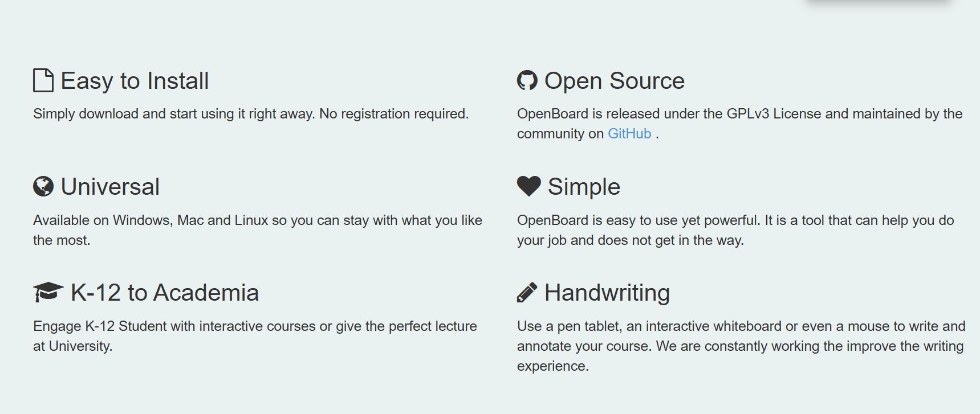Click the file icon beside Easy to Install
Image resolution: width=980 pixels, height=414 pixels.
(x=43, y=80)
